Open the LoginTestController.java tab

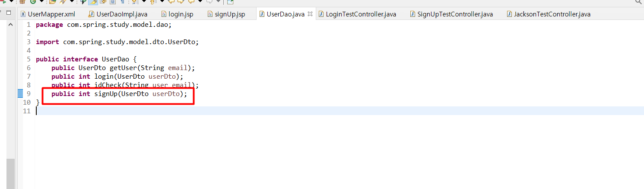point(357,14)
